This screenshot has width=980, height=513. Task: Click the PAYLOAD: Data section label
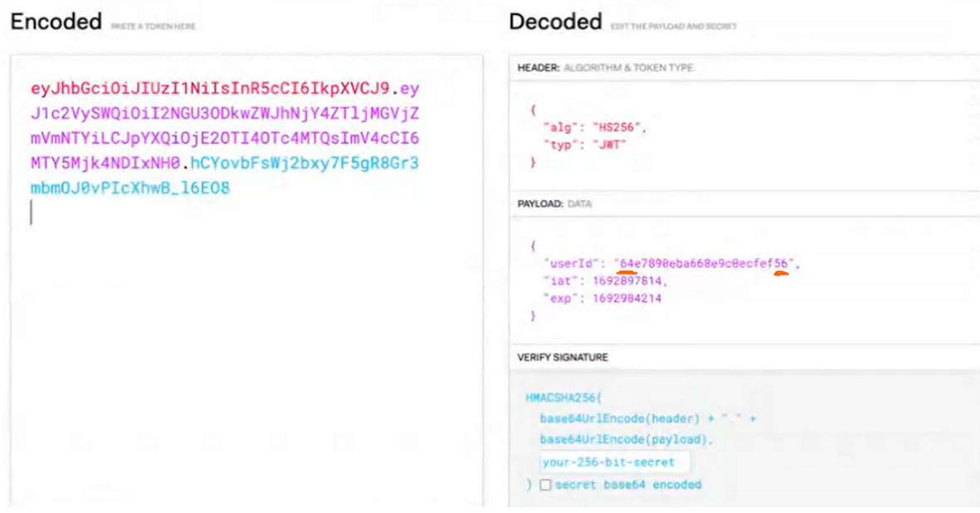(554, 203)
